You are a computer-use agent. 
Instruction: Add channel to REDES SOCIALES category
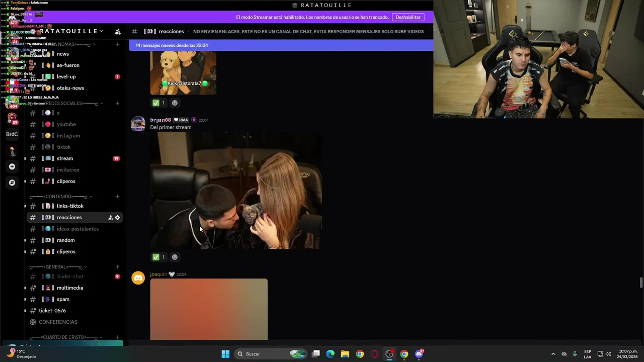pyautogui.click(x=117, y=104)
